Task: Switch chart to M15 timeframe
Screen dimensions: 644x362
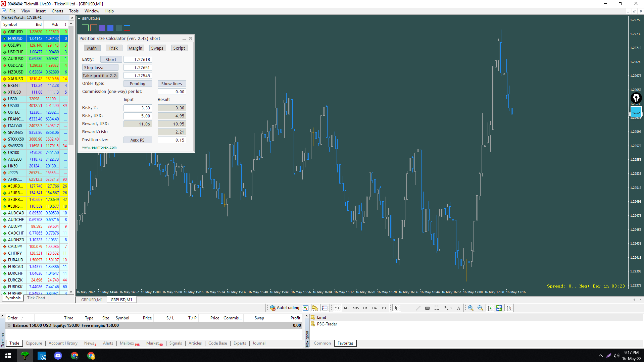Action: pyautogui.click(x=356, y=308)
